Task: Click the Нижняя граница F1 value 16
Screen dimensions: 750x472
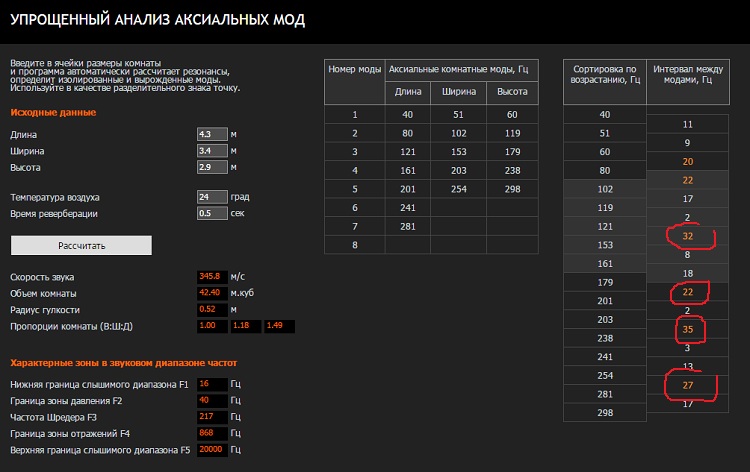Action: 212,383
